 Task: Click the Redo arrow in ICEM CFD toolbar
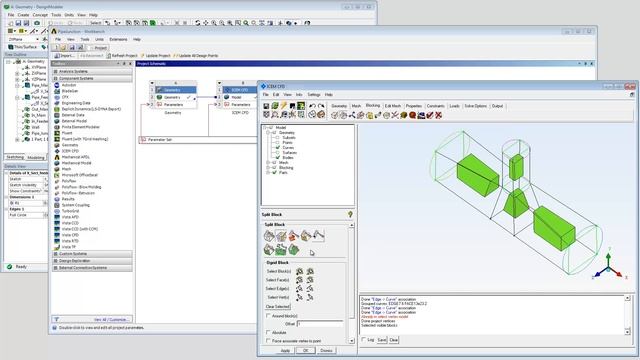321,106
